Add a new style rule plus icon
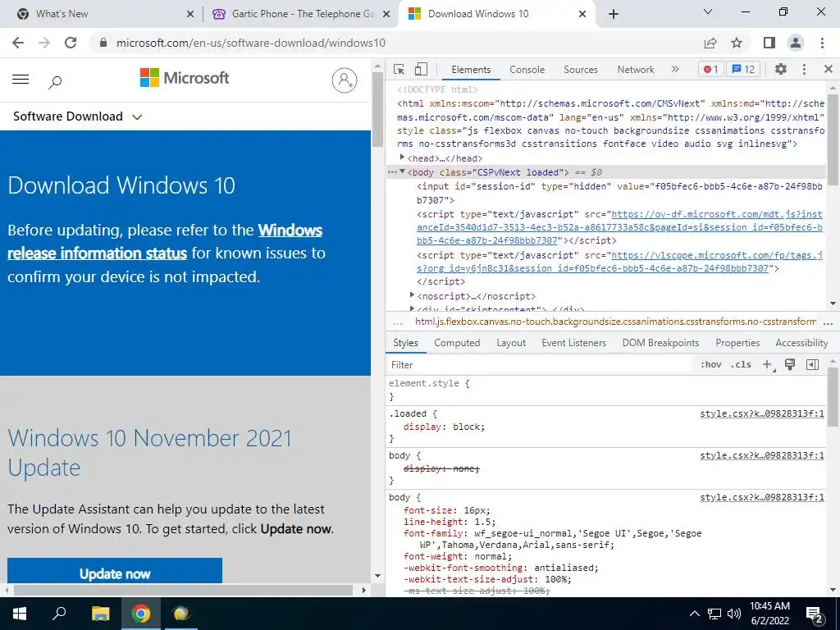Screen dimensions: 840x630 [x=768, y=365]
